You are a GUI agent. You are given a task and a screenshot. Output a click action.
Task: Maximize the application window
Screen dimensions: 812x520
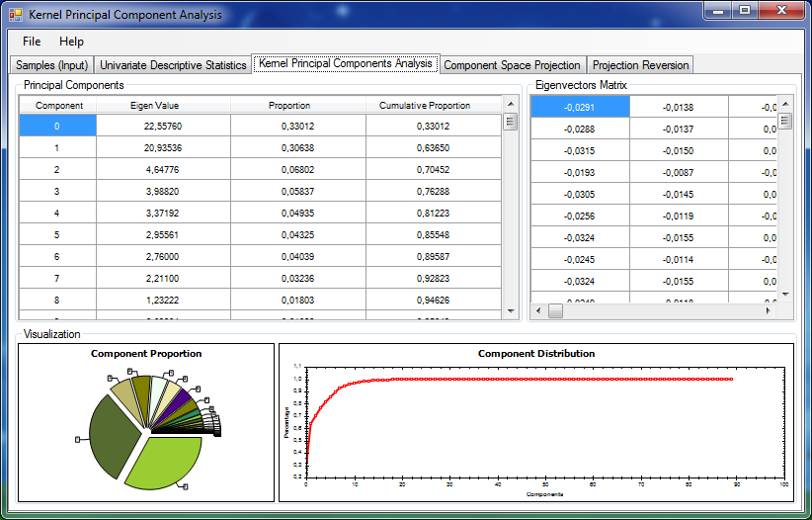coord(744,11)
